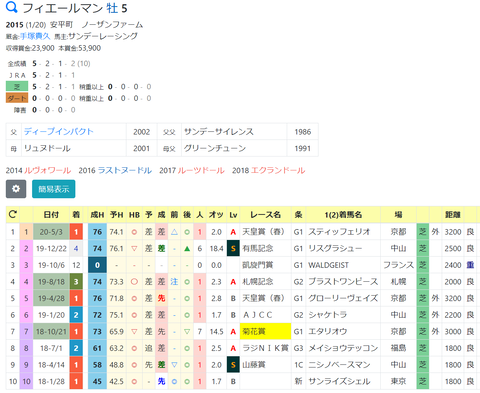This screenshot has width=480, height=393.
Task: Sort by 着 column header
Action: (x=76, y=215)
